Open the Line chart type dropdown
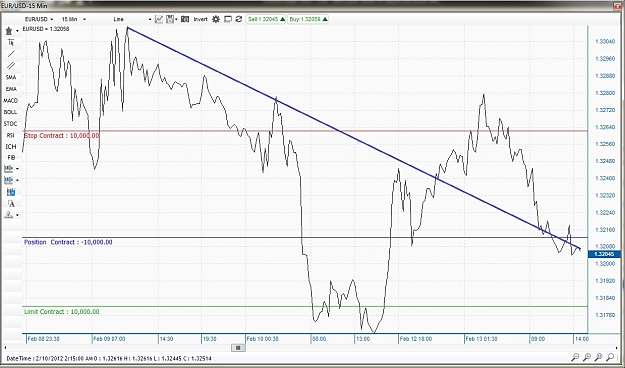 (x=132, y=19)
